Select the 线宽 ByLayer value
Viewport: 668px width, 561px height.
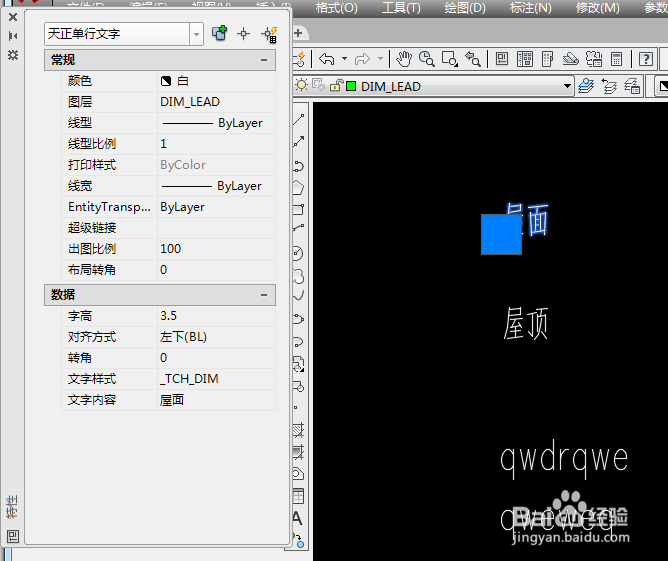pos(216,186)
